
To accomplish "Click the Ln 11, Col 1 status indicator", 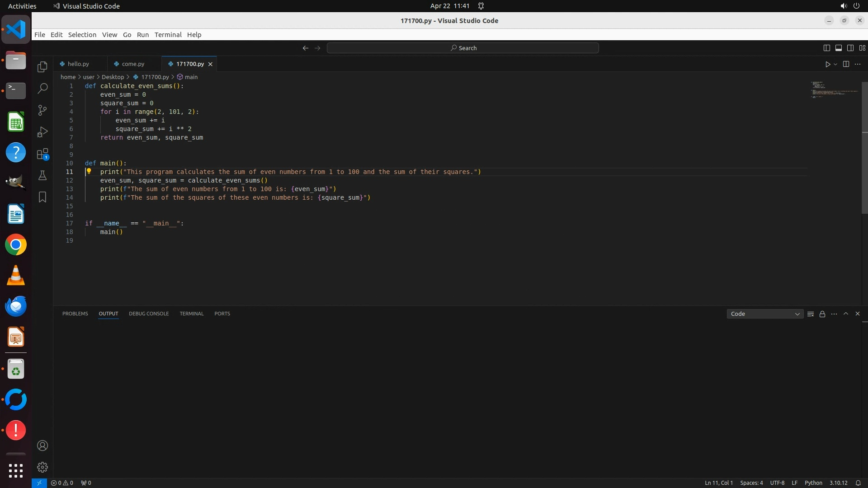I will (x=718, y=483).
